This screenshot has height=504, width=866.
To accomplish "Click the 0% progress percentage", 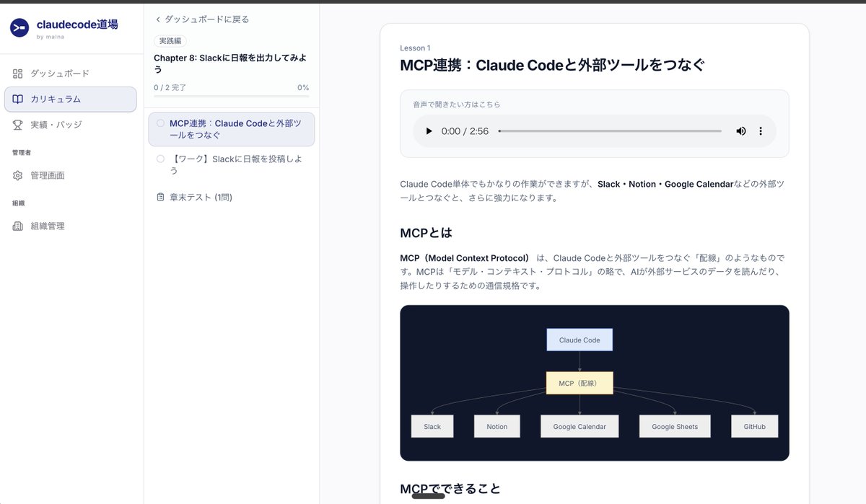I will 303,87.
